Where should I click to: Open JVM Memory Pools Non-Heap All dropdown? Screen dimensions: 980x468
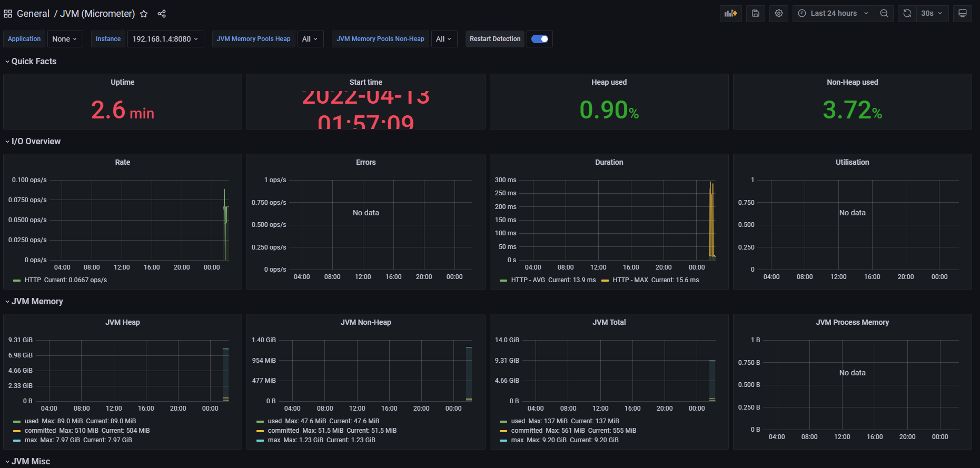[x=444, y=39]
